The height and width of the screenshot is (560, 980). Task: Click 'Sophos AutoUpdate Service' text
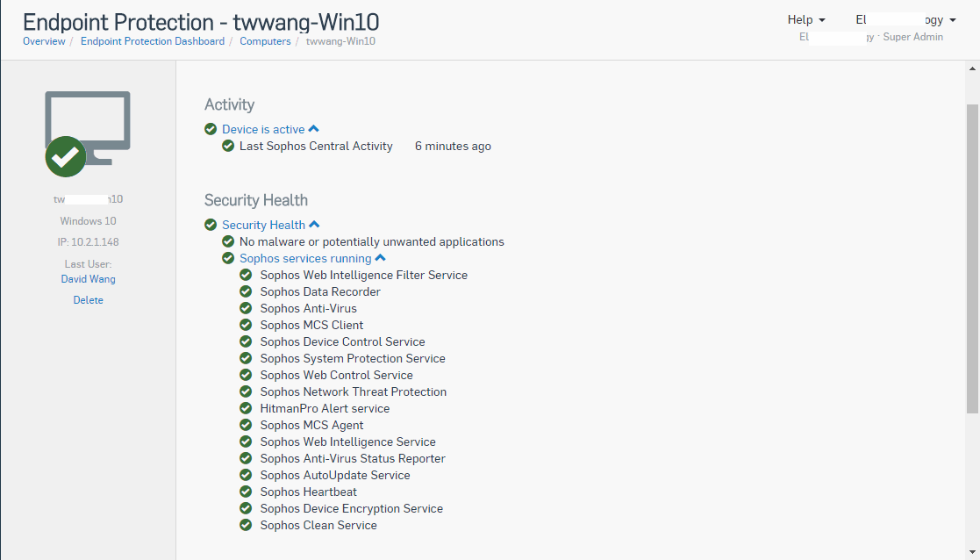[335, 475]
